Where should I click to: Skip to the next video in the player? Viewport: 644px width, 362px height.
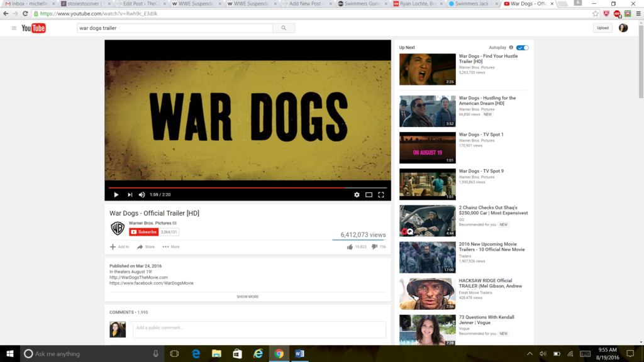click(x=130, y=195)
